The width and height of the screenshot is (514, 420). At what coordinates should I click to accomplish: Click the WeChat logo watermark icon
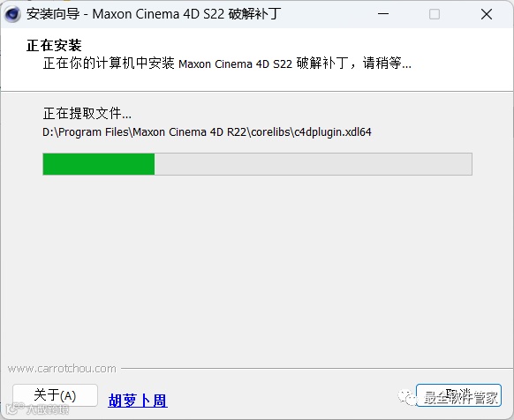[407, 397]
